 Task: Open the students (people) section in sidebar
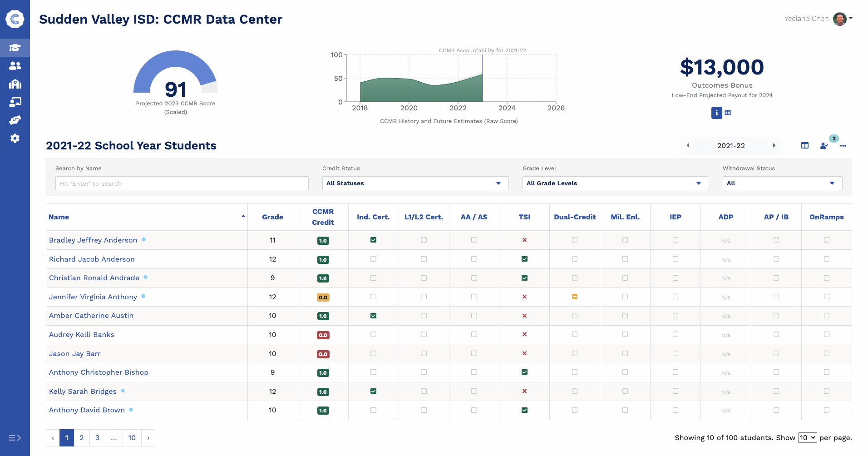[15, 65]
